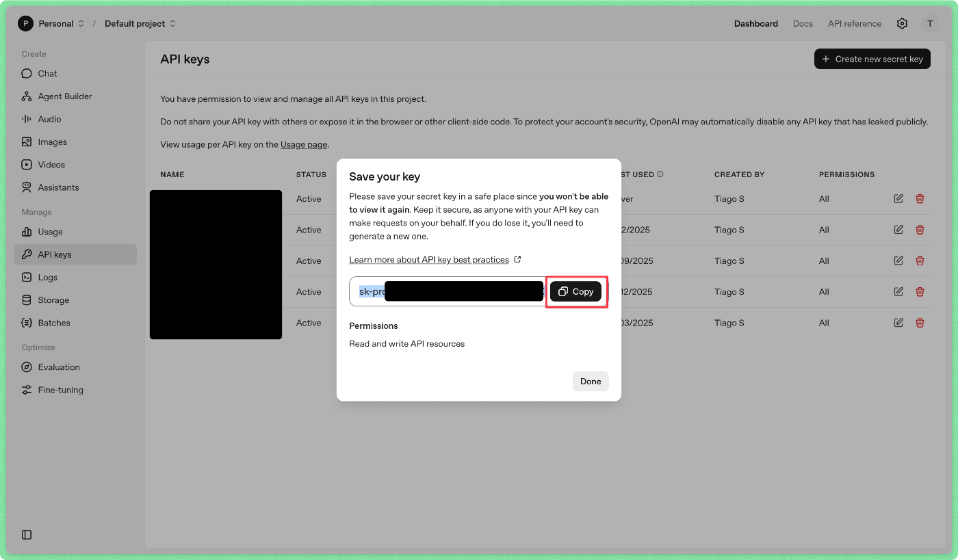958x560 pixels.
Task: Open settings via the gear icon
Action: [x=902, y=23]
